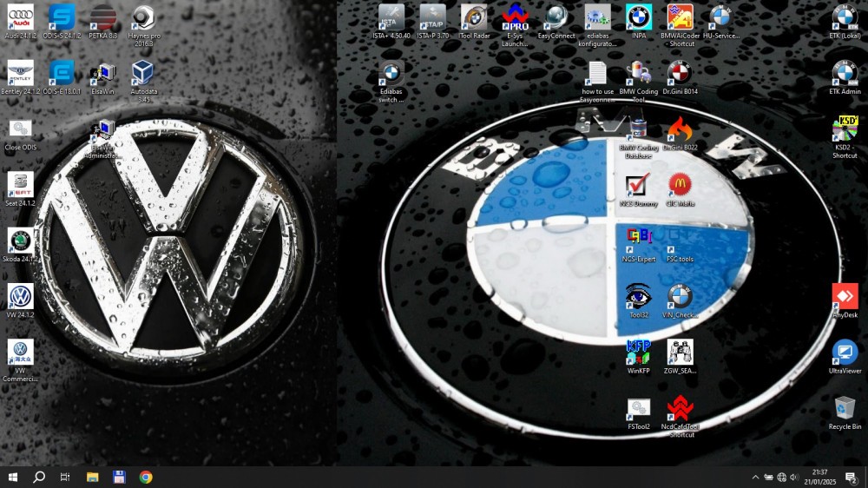This screenshot has height=488, width=868.
Task: Open the taskbar clock showing 21:37
Action: [x=820, y=477]
